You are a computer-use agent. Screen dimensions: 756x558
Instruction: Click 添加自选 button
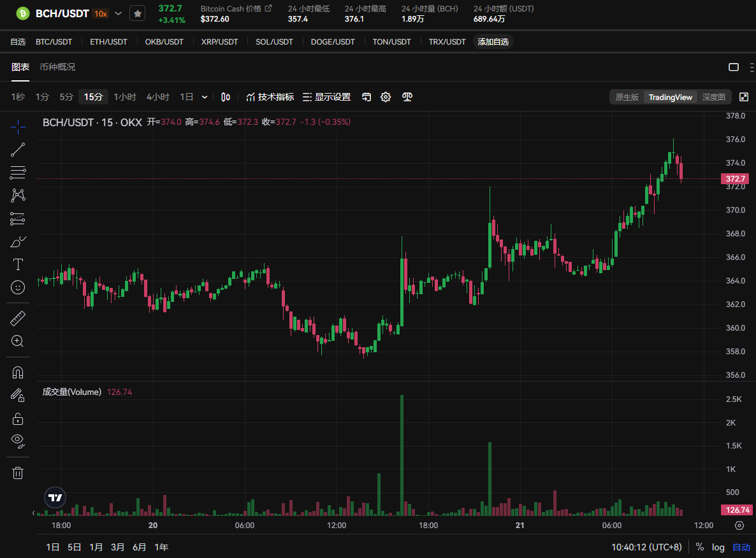pyautogui.click(x=493, y=42)
